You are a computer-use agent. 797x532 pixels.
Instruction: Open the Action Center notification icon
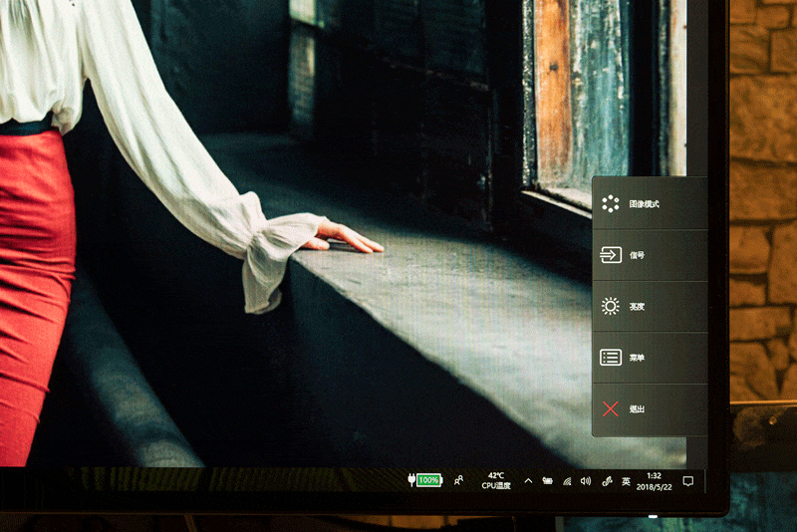688,481
